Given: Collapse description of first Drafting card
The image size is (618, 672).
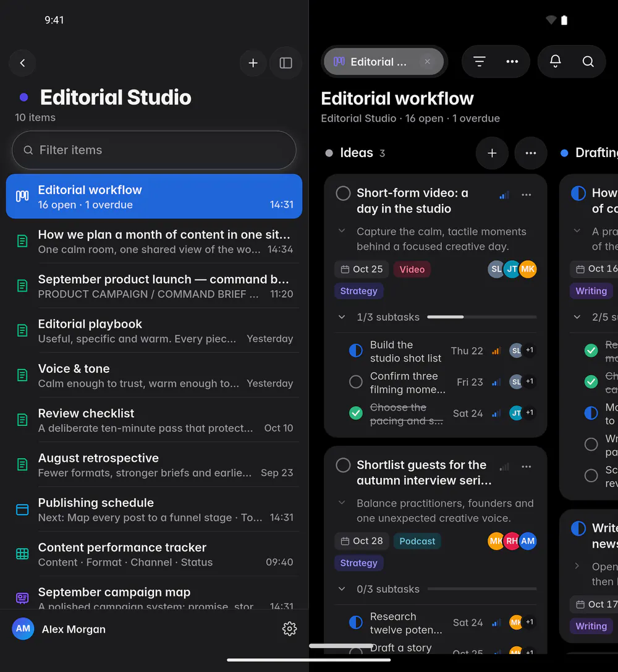Looking at the screenshot, I should (577, 231).
